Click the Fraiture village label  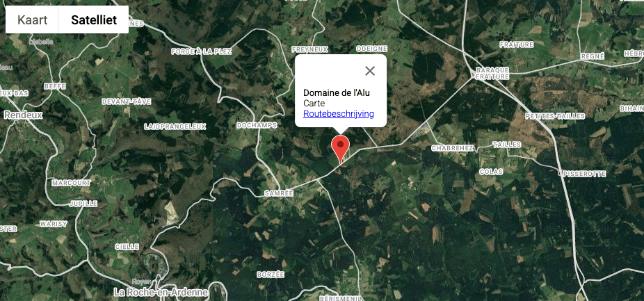click(516, 44)
